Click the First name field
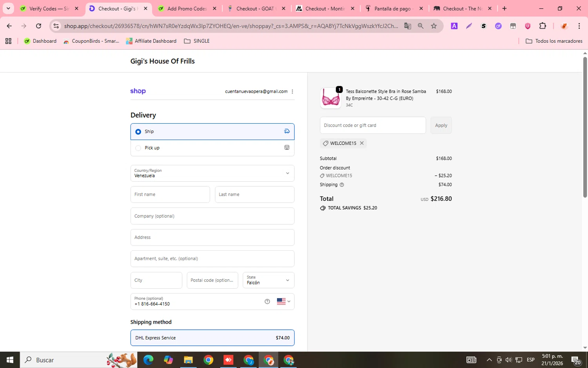This screenshot has height=368, width=588. (x=170, y=195)
